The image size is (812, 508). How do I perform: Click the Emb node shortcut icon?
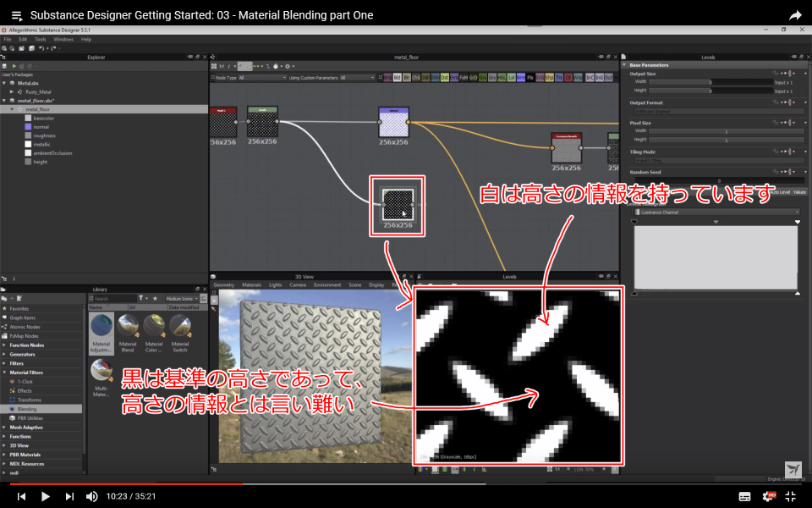pyautogui.click(x=453, y=78)
